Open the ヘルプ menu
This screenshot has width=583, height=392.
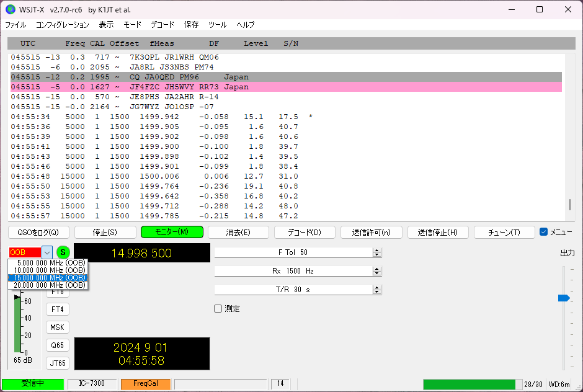pyautogui.click(x=246, y=25)
